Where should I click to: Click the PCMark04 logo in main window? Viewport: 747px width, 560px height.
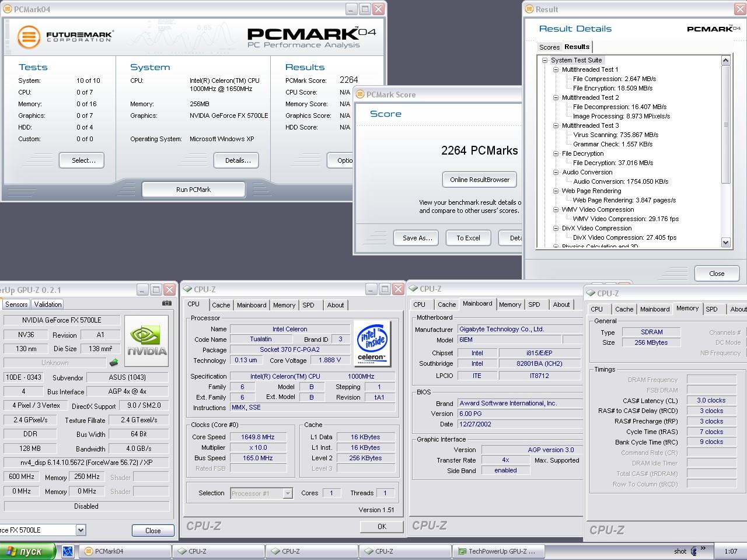pos(312,37)
